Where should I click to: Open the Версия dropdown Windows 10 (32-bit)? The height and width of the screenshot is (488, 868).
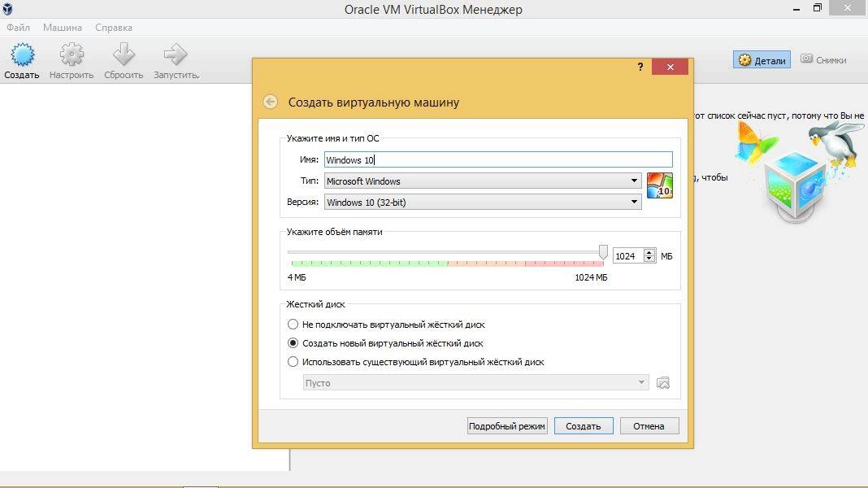(x=483, y=203)
